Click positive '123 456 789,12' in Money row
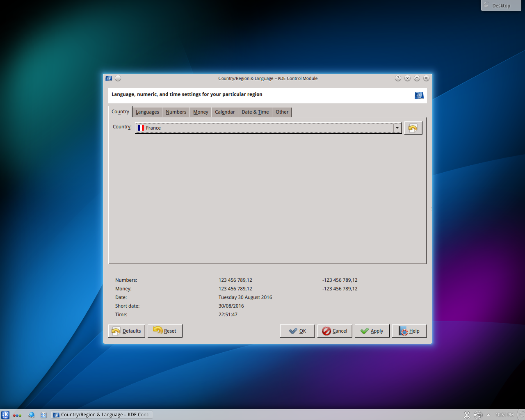This screenshot has width=525, height=420. 235,289
